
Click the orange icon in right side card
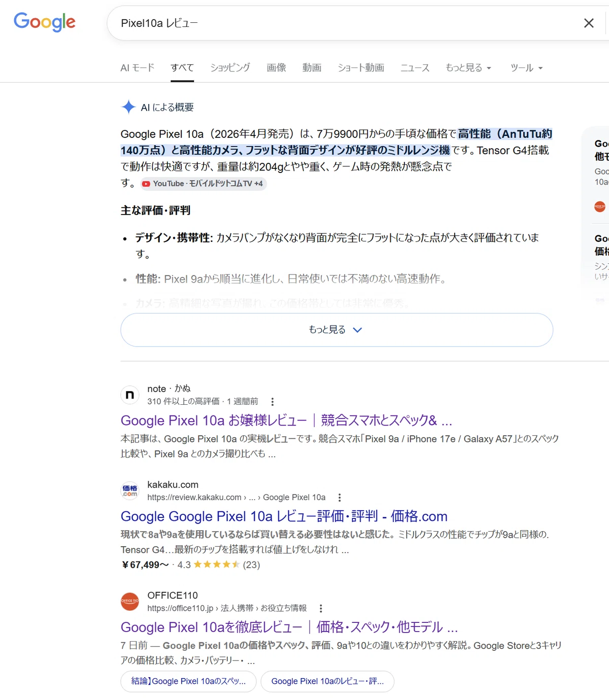click(x=600, y=206)
